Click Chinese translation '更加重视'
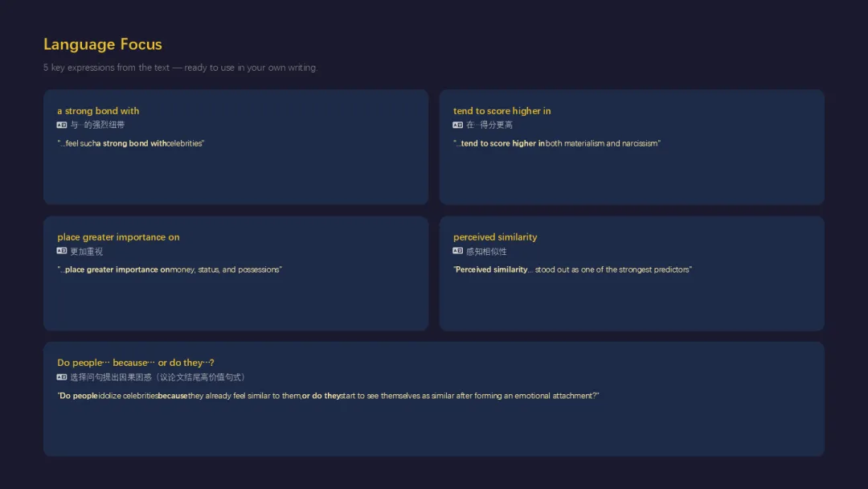The height and width of the screenshot is (489, 868). point(86,252)
